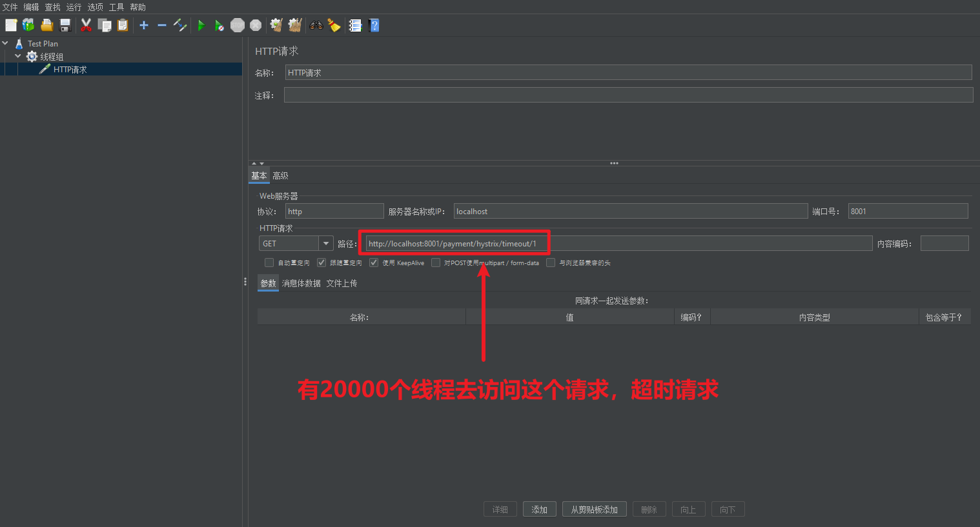Open the search binoculars tool
The width and height of the screenshot is (980, 527).
316,25
